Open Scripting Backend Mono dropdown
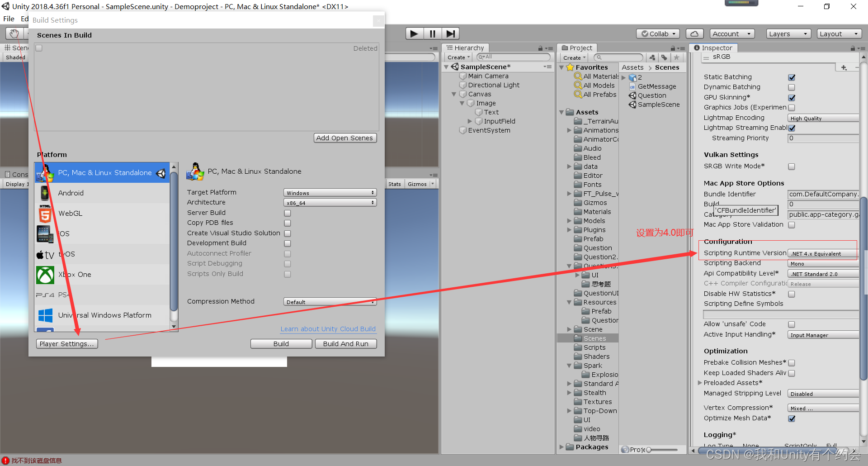Screen dimensions: 868x466 [x=823, y=264]
